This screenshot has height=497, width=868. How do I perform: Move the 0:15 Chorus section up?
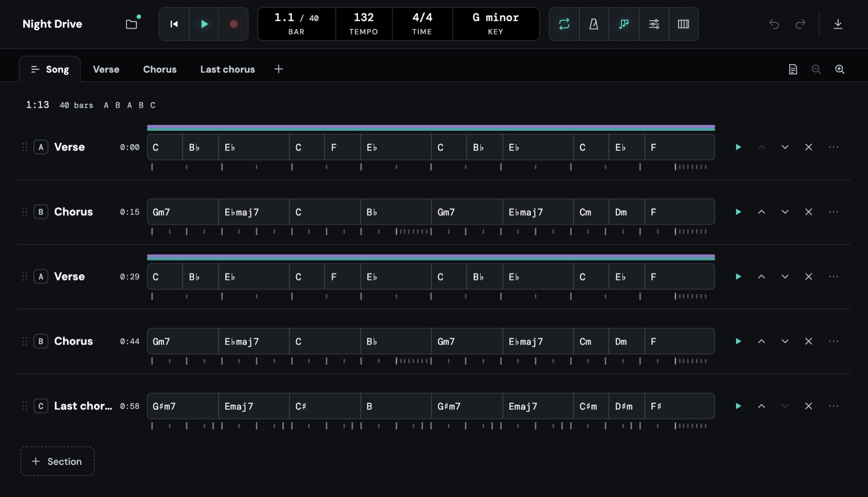pyautogui.click(x=762, y=212)
